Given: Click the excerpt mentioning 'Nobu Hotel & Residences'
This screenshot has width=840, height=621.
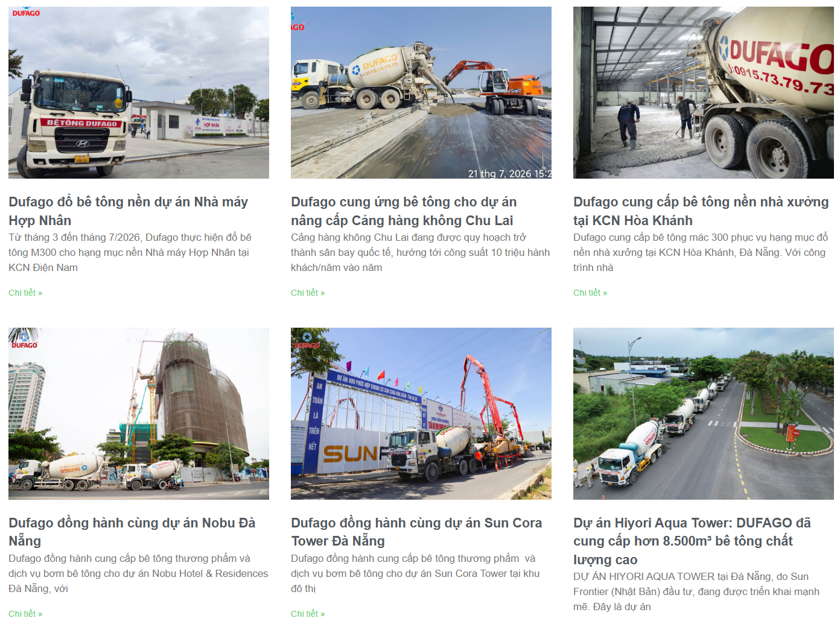Looking at the screenshot, I should tap(138, 573).
